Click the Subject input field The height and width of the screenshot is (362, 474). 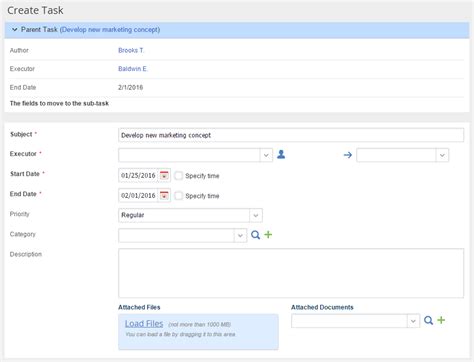point(291,135)
